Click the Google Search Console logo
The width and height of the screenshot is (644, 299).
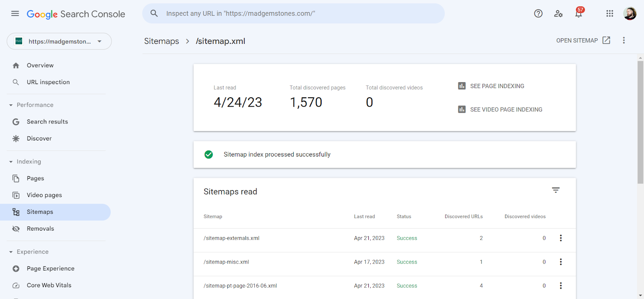point(76,14)
